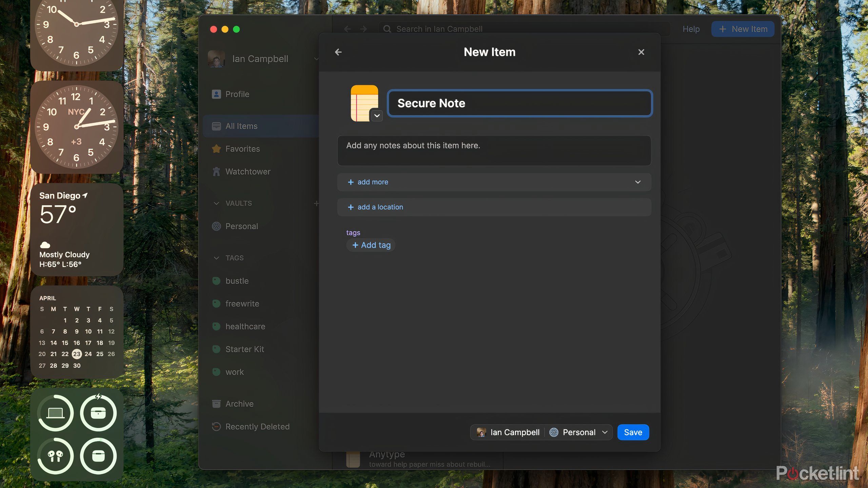Click the Archive box icon
Viewport: 868px width, 488px height.
pos(216,404)
